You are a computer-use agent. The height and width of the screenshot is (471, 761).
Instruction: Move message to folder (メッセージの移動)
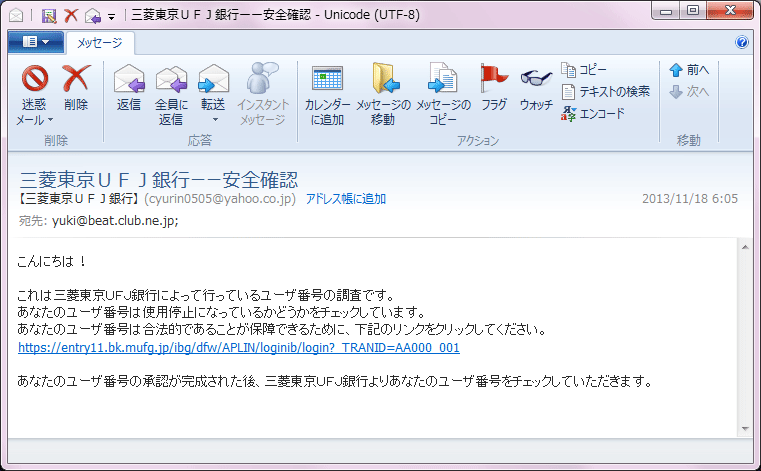(383, 95)
